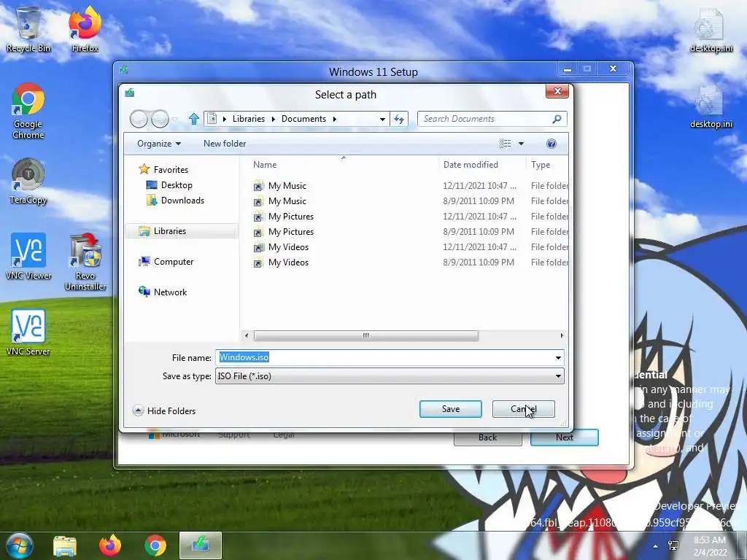Open the Organize menu

click(x=158, y=144)
